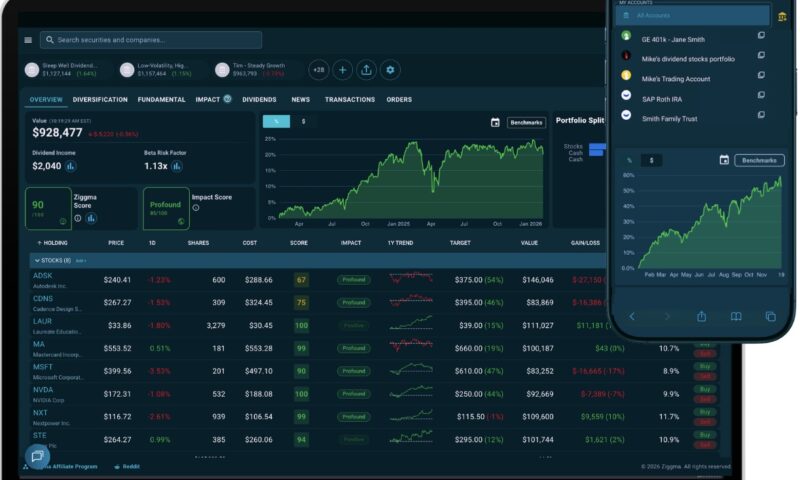800x480 pixels.
Task: Click the score badge 100 for NVDA
Action: pos(302,394)
